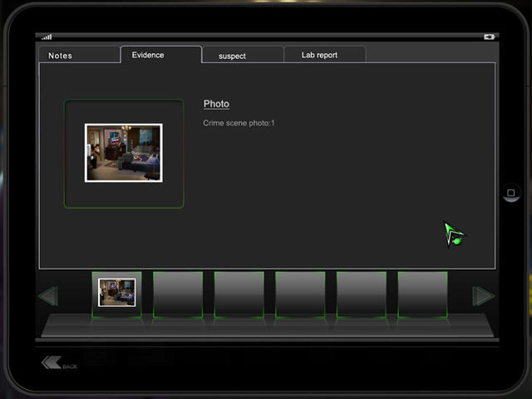Select the fourth empty evidence slot

click(300, 293)
